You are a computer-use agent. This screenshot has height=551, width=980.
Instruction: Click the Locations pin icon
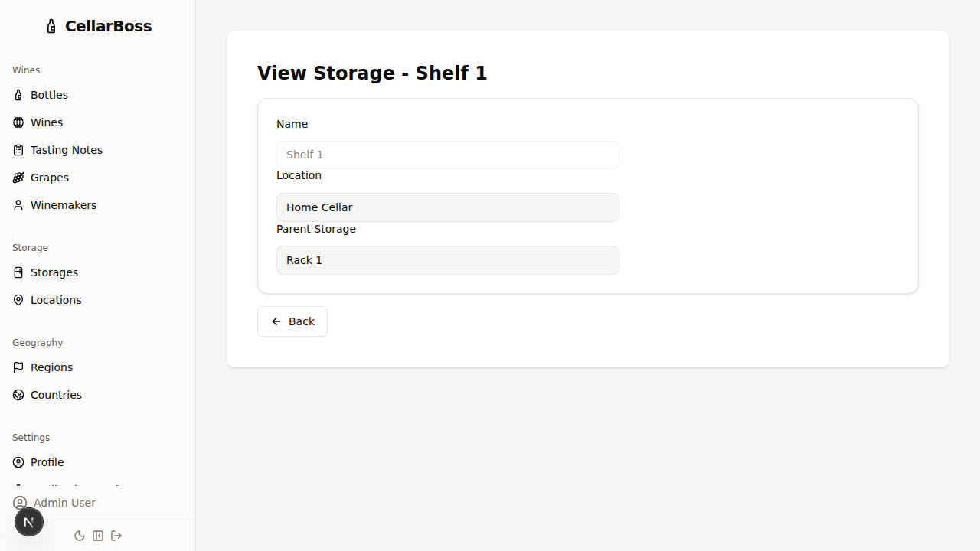pyautogui.click(x=18, y=299)
